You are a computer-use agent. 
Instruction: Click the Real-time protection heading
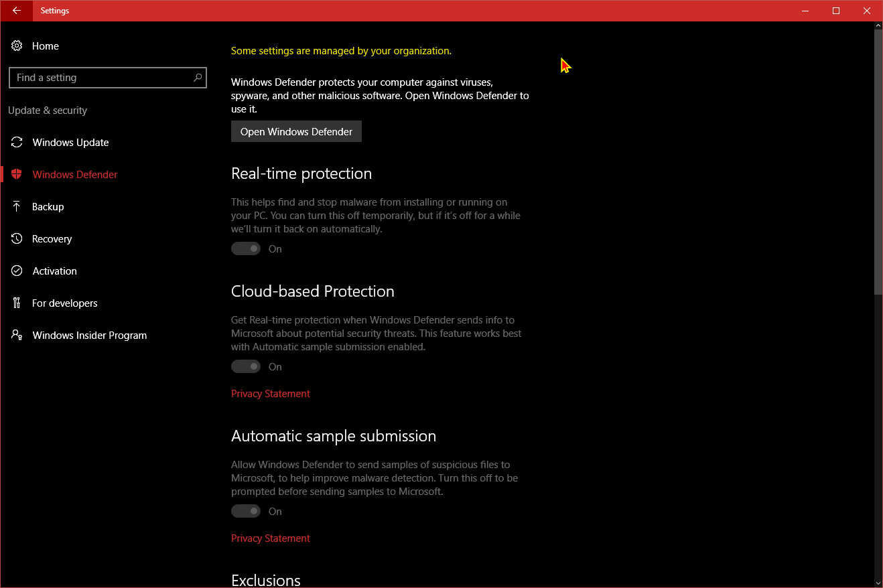tap(301, 173)
